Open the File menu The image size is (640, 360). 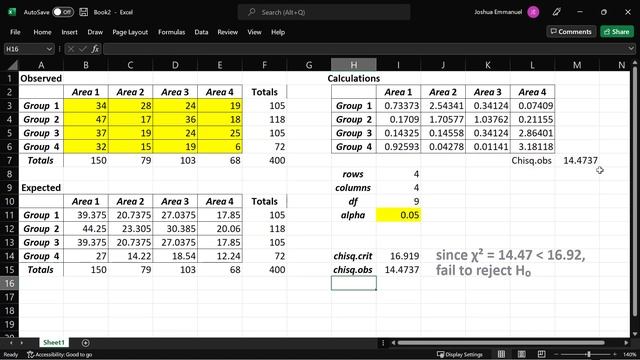tap(15, 32)
